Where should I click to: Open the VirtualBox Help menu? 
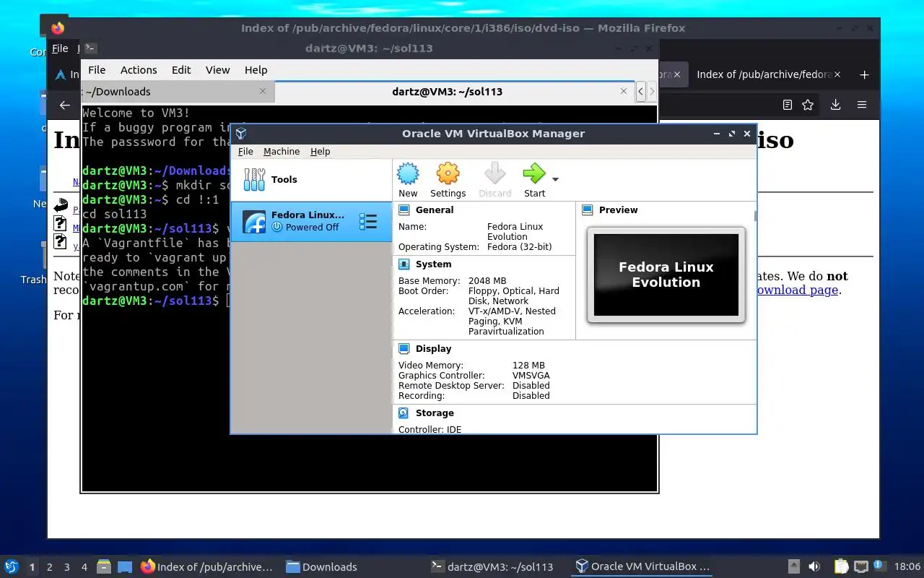[x=320, y=151]
